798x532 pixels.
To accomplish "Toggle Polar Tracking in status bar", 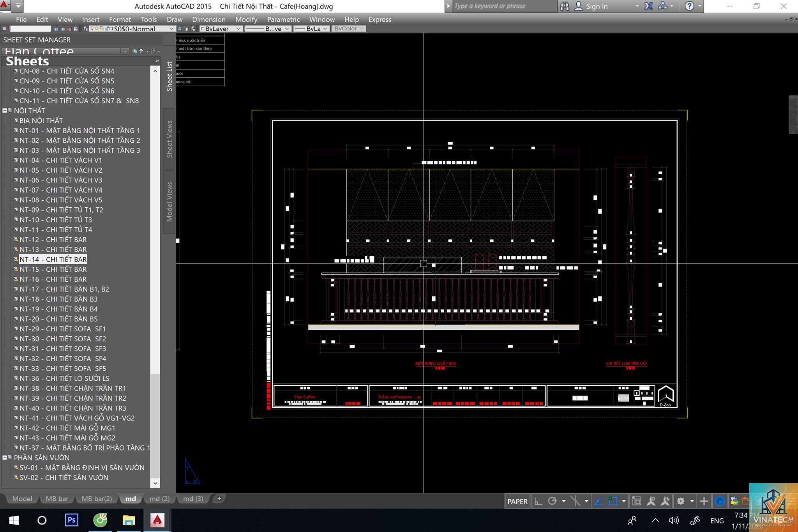I will click(552, 501).
